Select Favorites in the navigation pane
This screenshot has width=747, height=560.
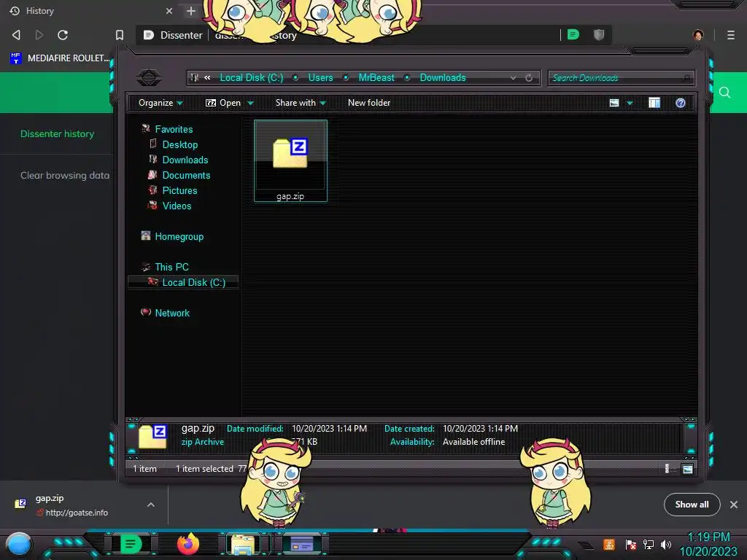coord(174,129)
